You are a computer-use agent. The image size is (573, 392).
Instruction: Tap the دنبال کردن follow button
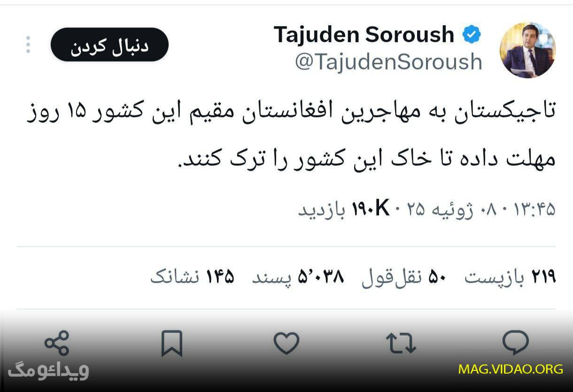(109, 45)
